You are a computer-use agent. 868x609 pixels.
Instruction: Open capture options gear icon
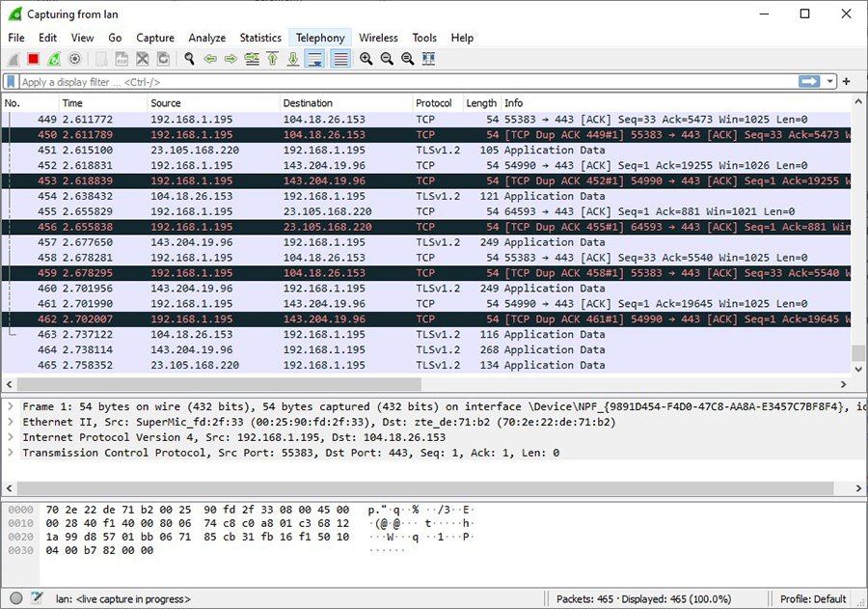point(74,59)
